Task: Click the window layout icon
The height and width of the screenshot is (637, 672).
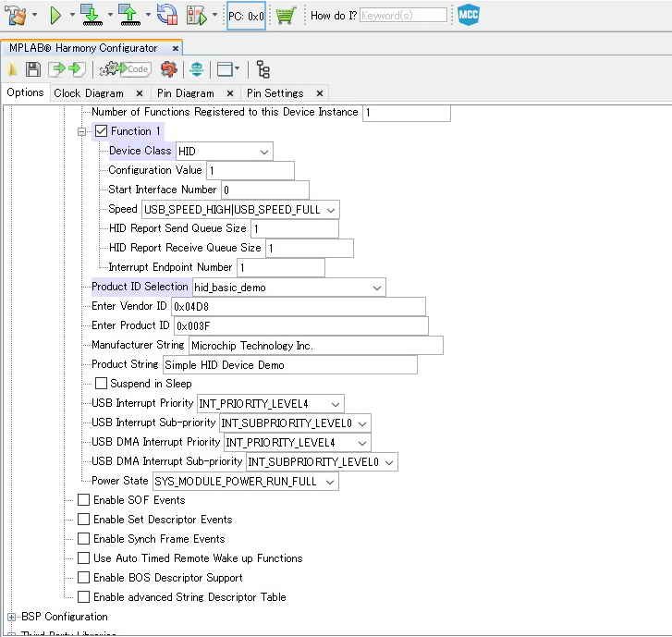Action: pos(225,69)
